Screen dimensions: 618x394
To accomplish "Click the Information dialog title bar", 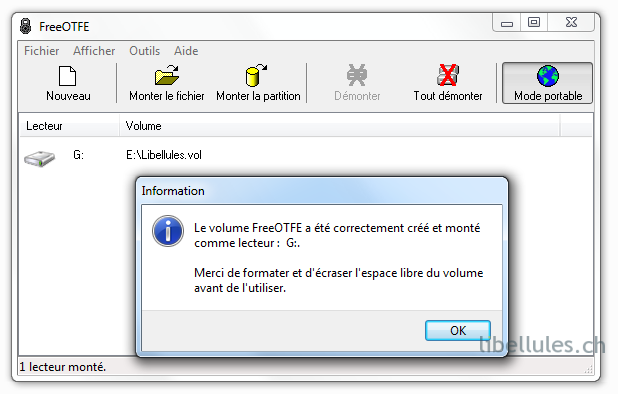I will click(322, 191).
